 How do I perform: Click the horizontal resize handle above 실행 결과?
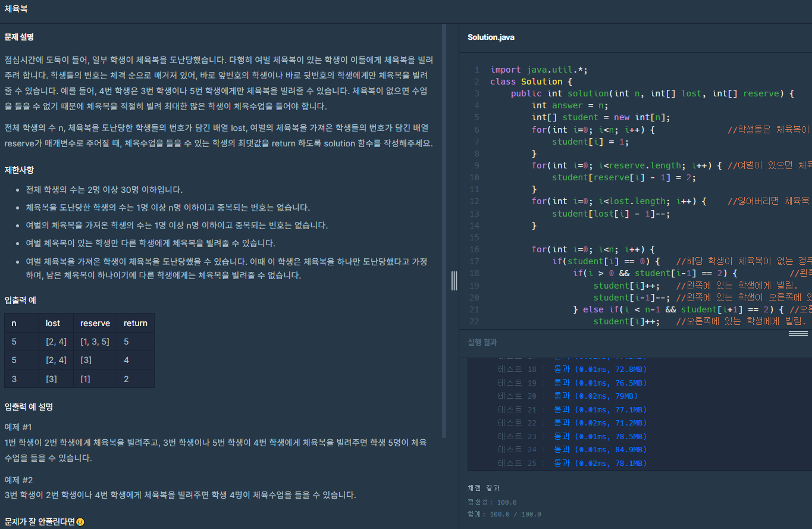coord(798,334)
